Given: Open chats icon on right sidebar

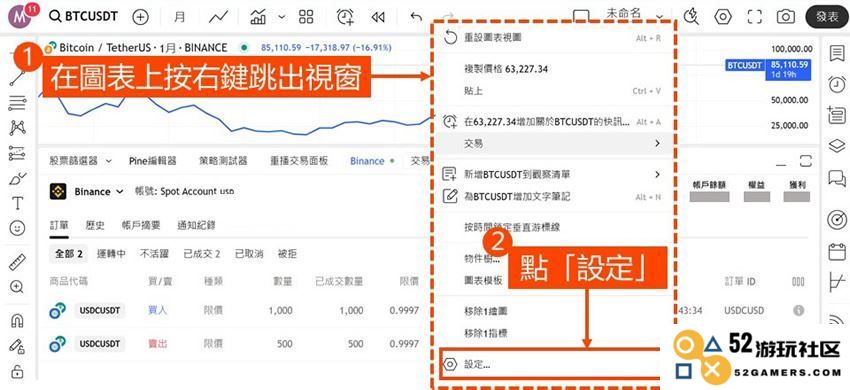Looking at the screenshot, I should tap(837, 177).
